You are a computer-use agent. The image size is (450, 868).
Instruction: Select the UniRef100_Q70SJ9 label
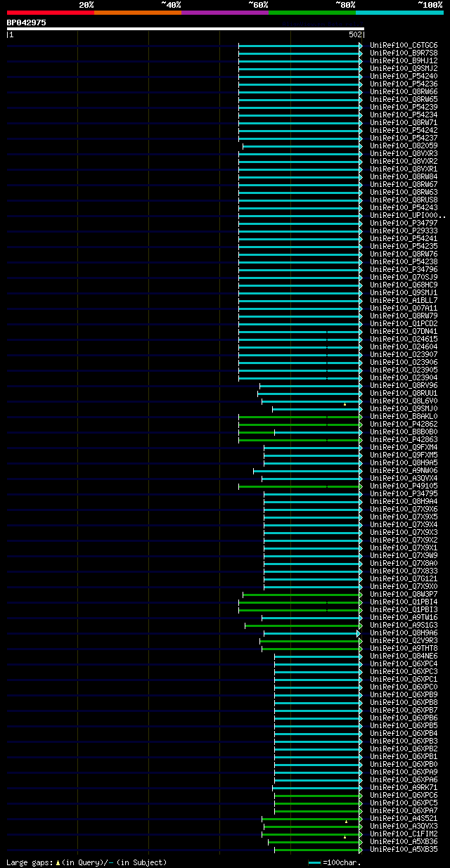pyautogui.click(x=404, y=277)
